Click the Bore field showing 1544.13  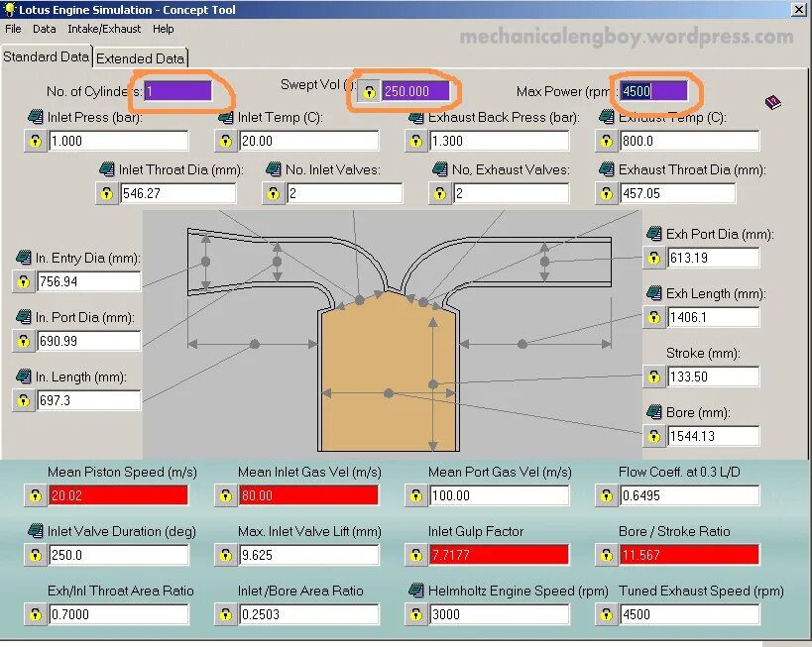pos(714,436)
